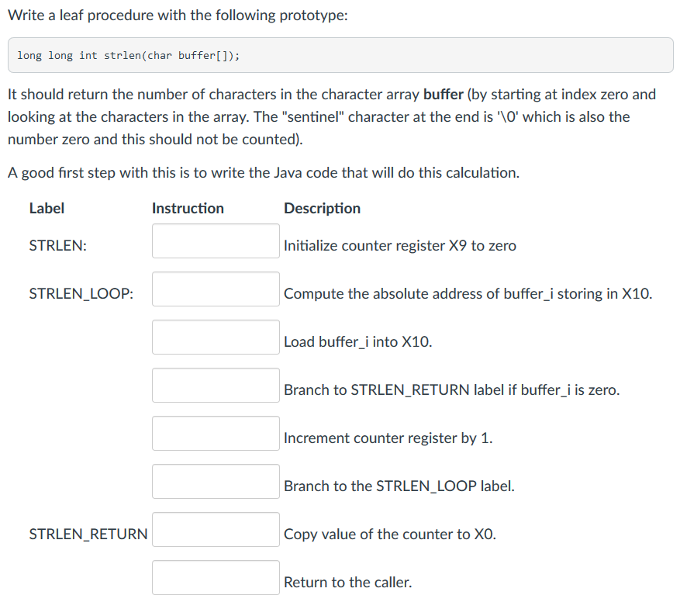Click the 'STRLEN:' label text
This screenshot has width=680, height=616.
(58, 245)
